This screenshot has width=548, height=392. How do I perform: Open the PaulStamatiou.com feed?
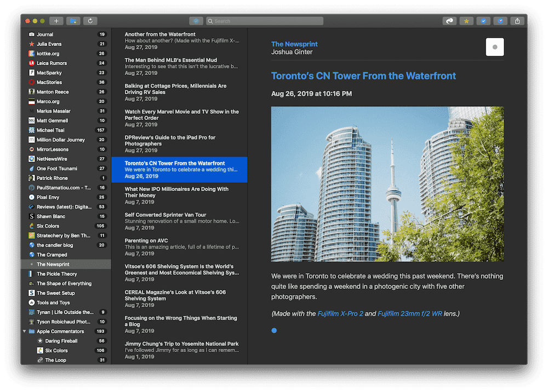tap(66, 188)
